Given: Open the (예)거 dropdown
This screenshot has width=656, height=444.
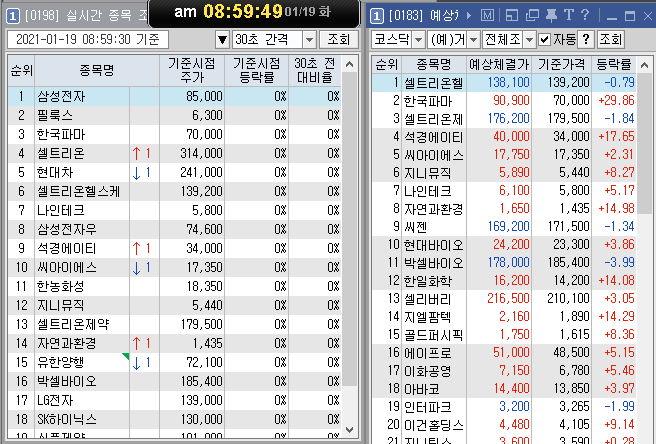Looking at the screenshot, I should (x=474, y=40).
